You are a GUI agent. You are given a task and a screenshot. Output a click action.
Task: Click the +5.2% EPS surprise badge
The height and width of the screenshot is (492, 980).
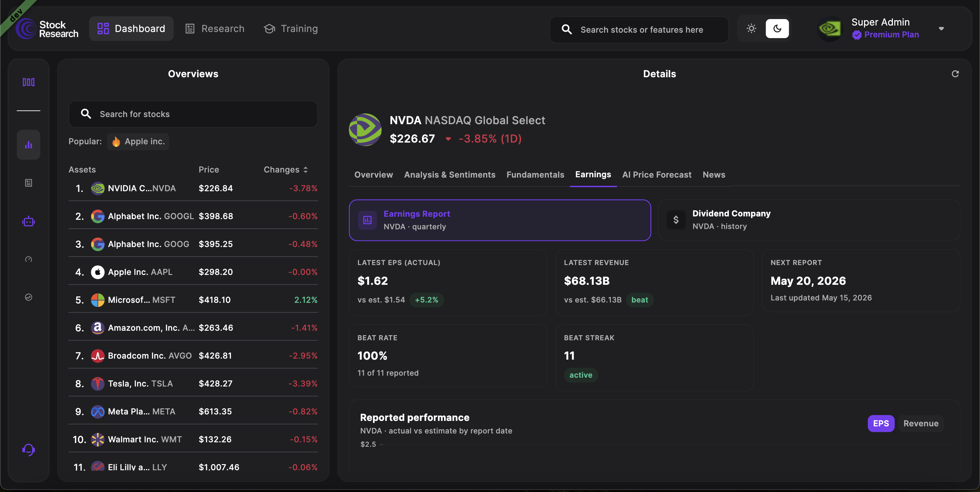pyautogui.click(x=426, y=300)
